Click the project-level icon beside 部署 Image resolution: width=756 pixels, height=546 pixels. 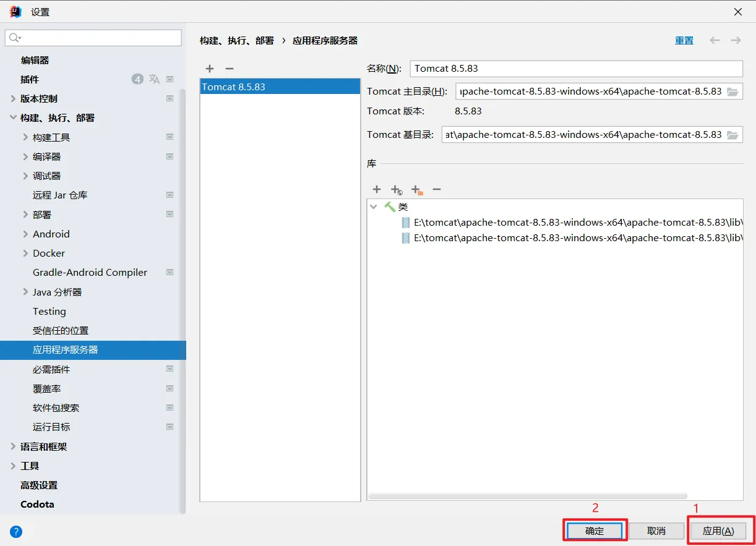click(x=170, y=215)
